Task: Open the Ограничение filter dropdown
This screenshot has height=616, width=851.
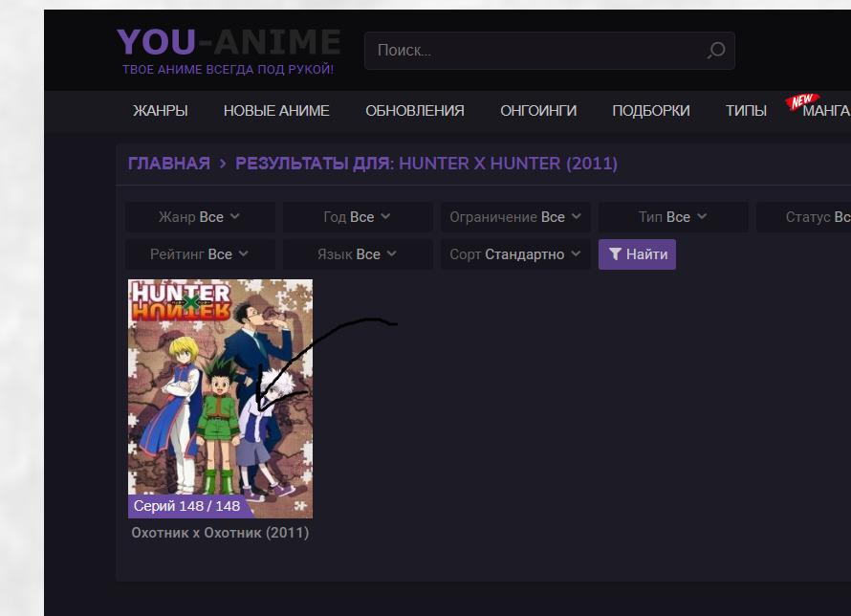Action: [515, 217]
